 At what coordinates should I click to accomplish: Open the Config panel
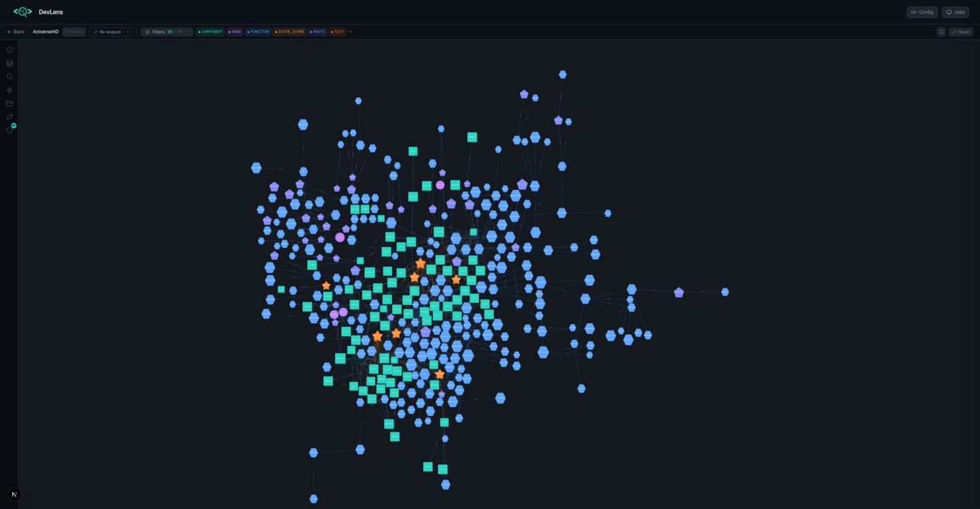(922, 12)
